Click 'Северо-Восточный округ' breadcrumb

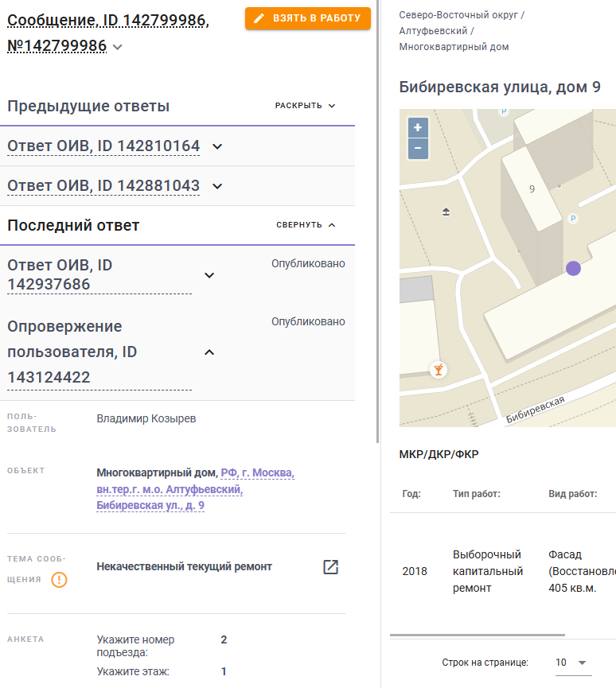point(458,15)
